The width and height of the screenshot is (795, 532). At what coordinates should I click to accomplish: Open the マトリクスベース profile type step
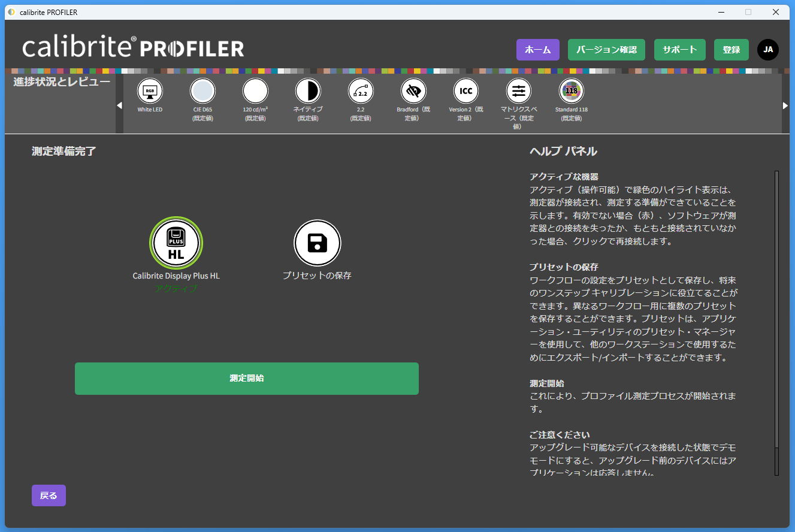click(x=519, y=91)
